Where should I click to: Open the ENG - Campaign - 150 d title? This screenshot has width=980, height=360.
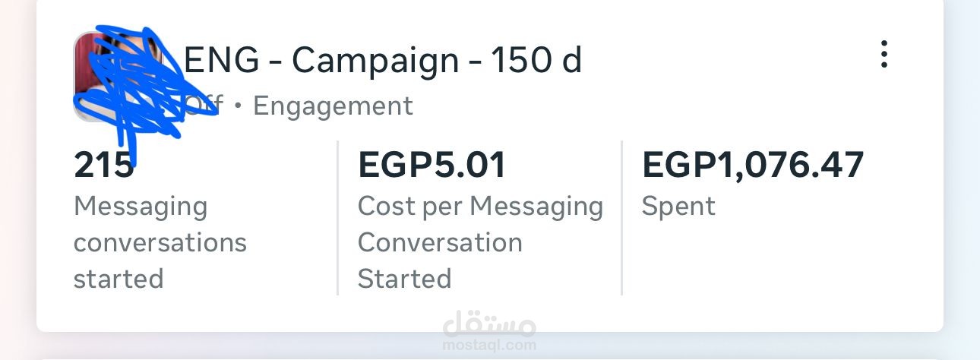(383, 60)
